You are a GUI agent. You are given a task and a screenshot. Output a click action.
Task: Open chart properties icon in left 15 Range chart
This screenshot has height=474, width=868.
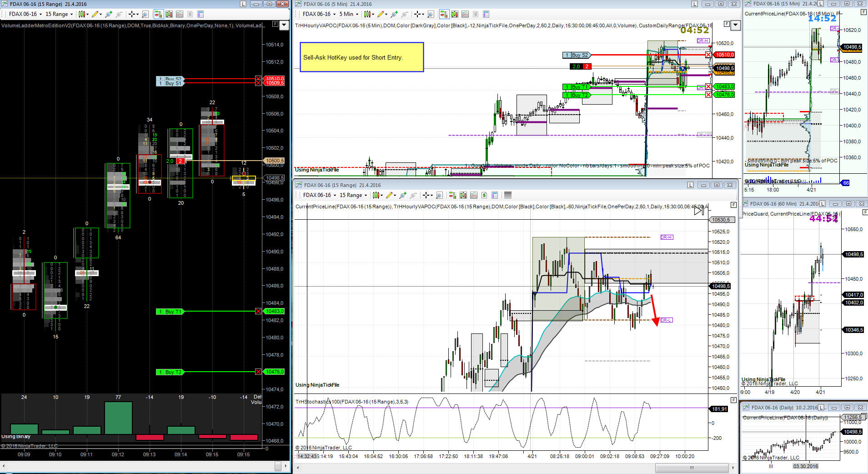(x=201, y=14)
